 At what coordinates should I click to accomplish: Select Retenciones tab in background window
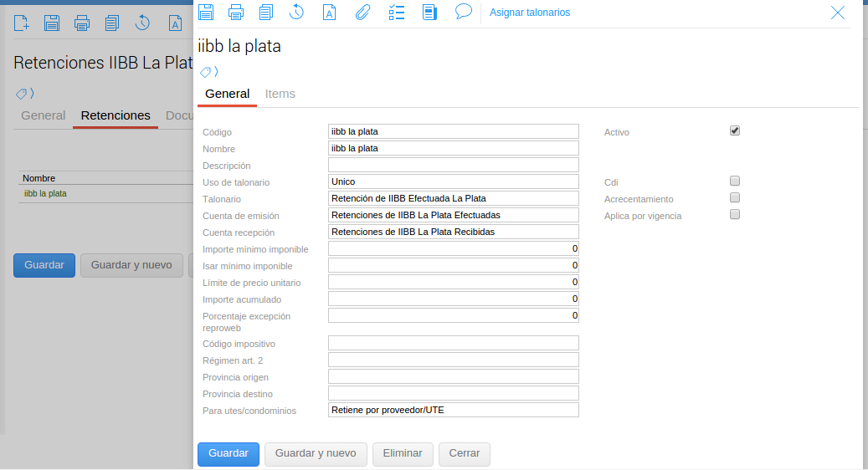click(116, 115)
